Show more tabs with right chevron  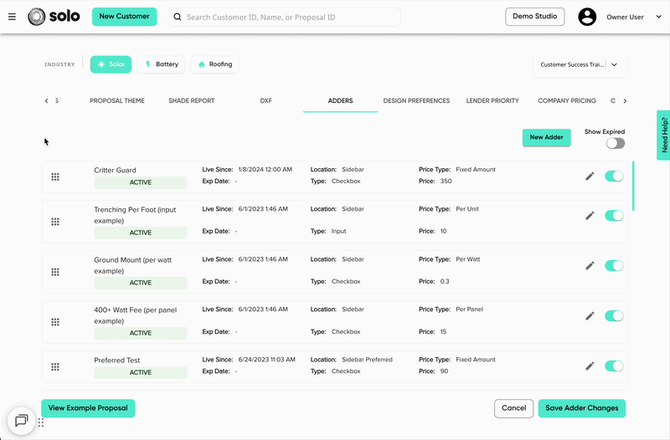click(x=625, y=101)
